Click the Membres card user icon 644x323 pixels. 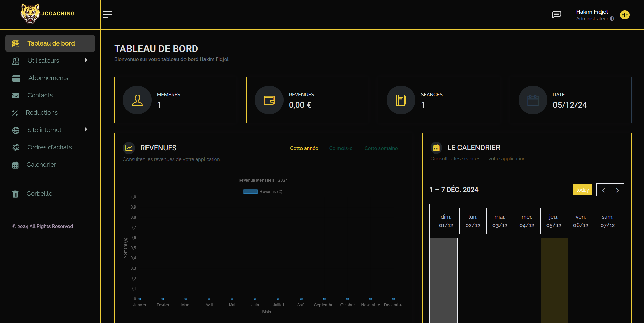click(137, 100)
